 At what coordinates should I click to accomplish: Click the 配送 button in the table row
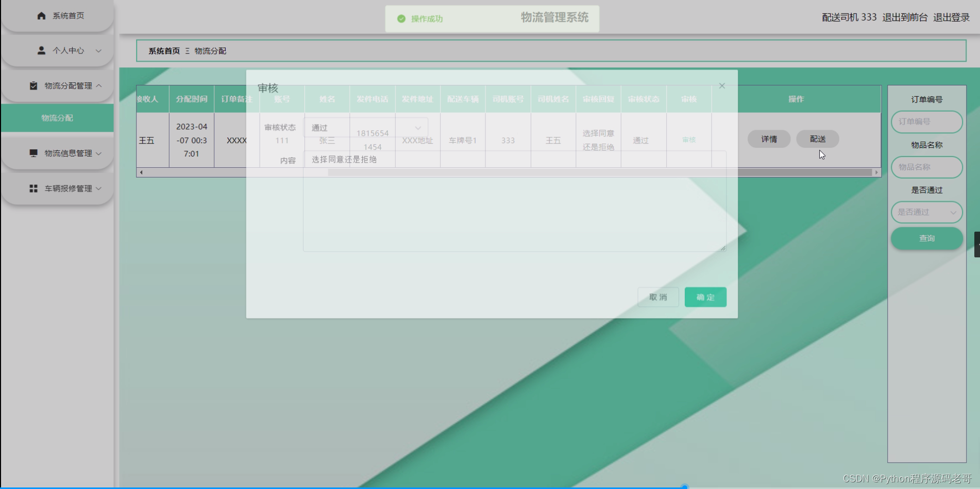tap(818, 139)
